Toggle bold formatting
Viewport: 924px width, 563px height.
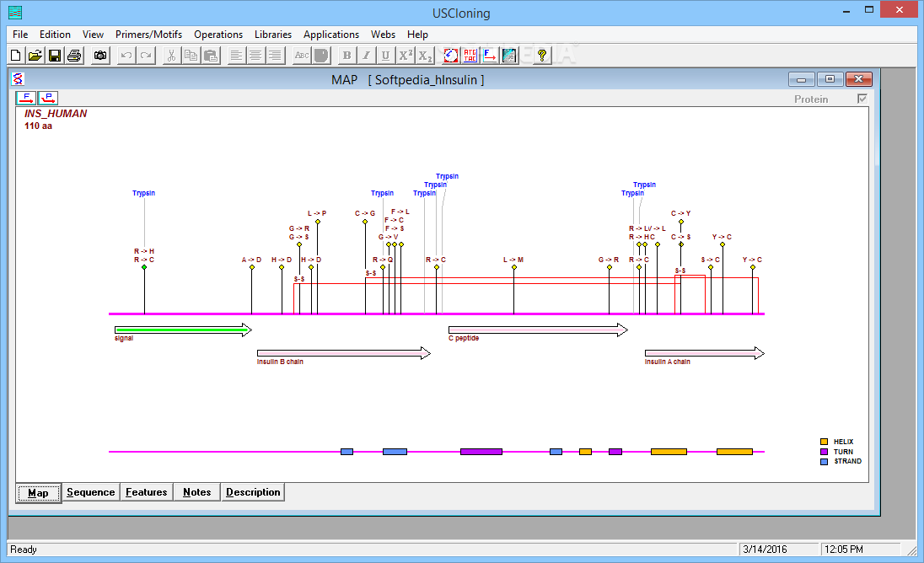(347, 56)
